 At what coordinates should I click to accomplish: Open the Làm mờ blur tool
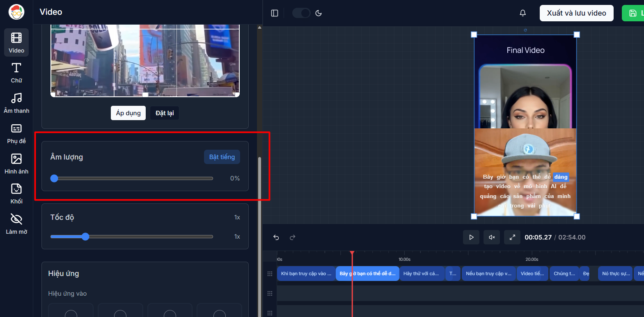click(x=16, y=224)
